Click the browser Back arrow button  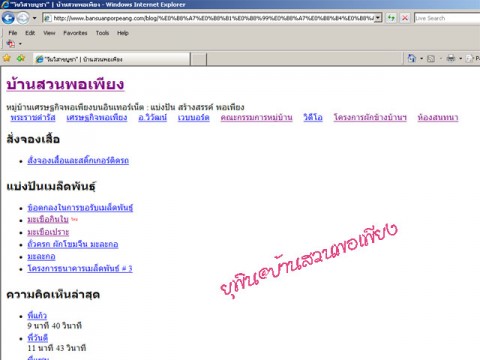[9, 18]
